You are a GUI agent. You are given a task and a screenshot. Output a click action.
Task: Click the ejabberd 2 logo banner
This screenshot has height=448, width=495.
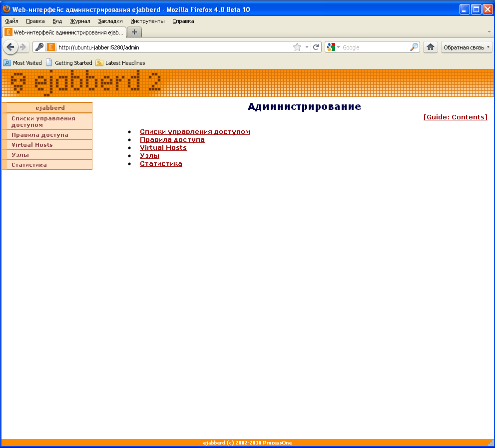pyautogui.click(x=86, y=83)
